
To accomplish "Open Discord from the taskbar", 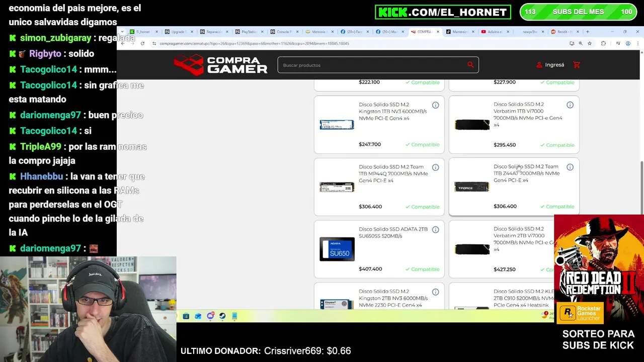I will pyautogui.click(x=210, y=316).
